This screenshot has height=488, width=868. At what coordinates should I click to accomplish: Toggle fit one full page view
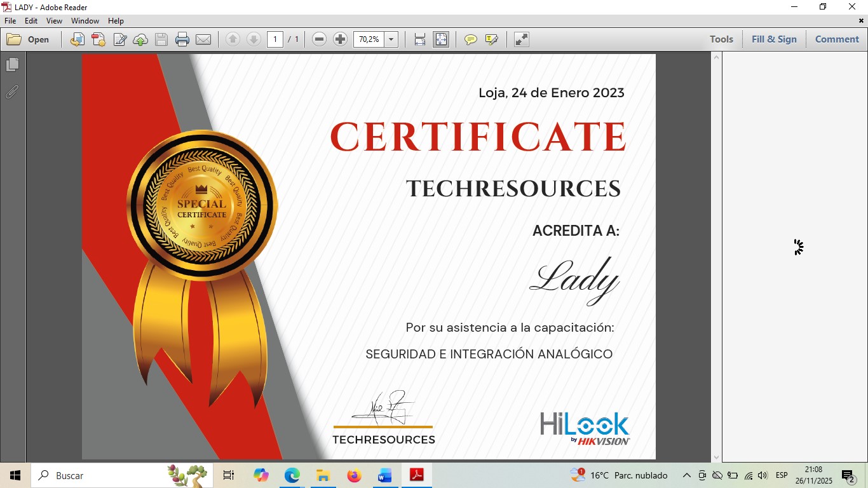(x=441, y=39)
